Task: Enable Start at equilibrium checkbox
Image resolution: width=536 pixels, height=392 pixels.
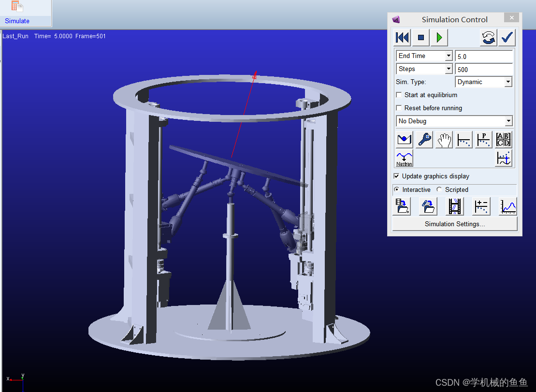Action: (x=399, y=95)
